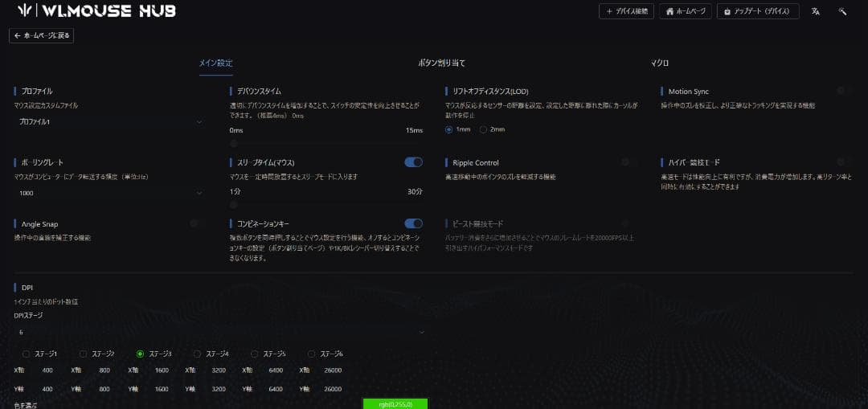Image resolution: width=868 pixels, height=409 pixels.
Task: Select the 2mm lift-off distance option
Action: [484, 129]
